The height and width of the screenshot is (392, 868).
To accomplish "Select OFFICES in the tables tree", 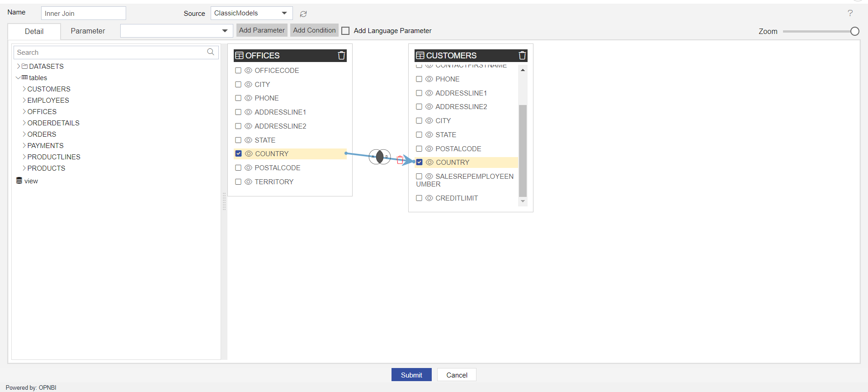I will pyautogui.click(x=42, y=111).
